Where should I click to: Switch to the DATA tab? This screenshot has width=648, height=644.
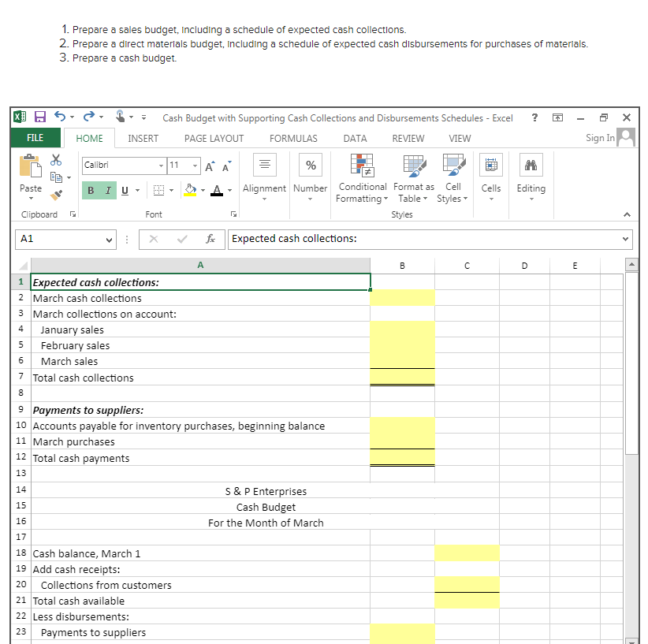coord(355,138)
